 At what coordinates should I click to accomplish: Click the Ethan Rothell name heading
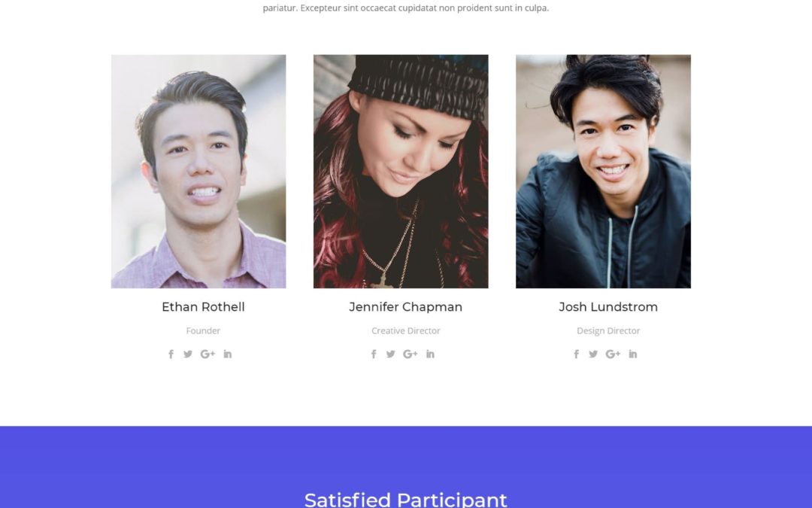click(x=203, y=307)
